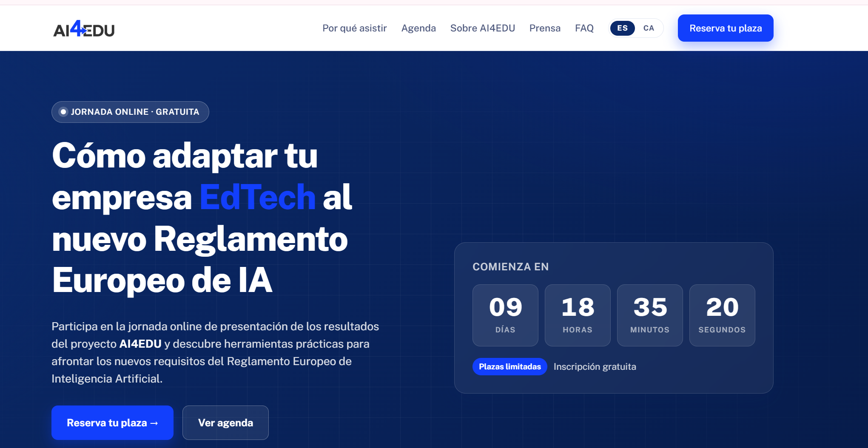Click the '20 SEGUNDOS' countdown box
868x448 pixels.
[722, 315]
